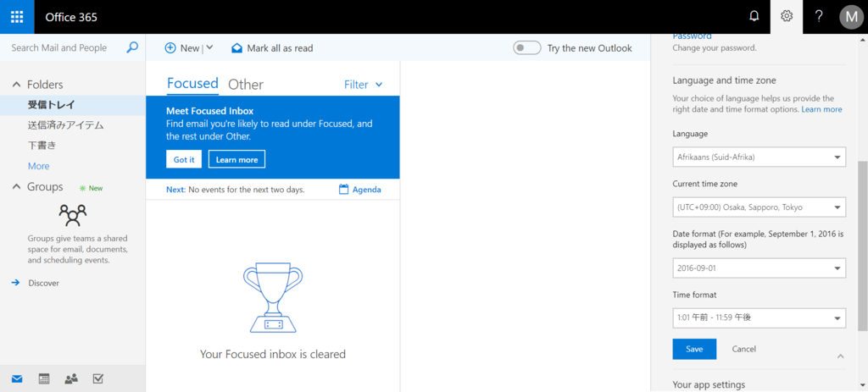Viewport: 868px width, 392px height.
Task: Click the Your app settings heading
Action: pyautogui.click(x=709, y=385)
